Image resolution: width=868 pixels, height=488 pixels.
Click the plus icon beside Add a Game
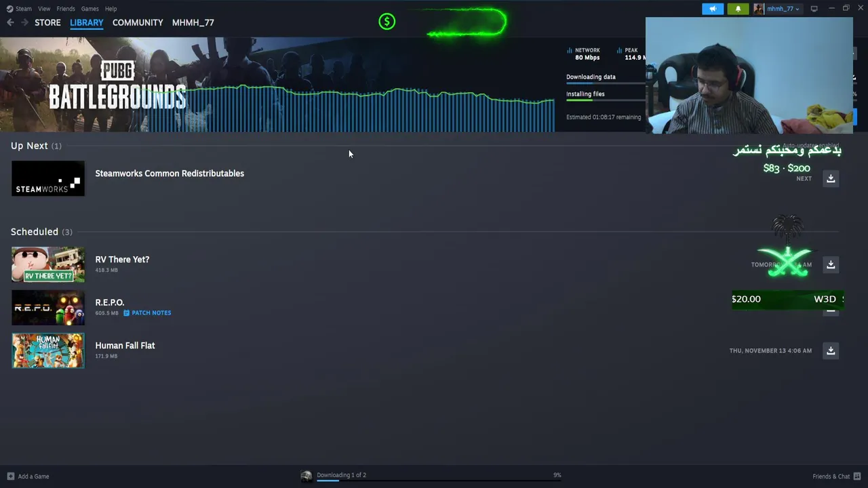[x=10, y=476]
